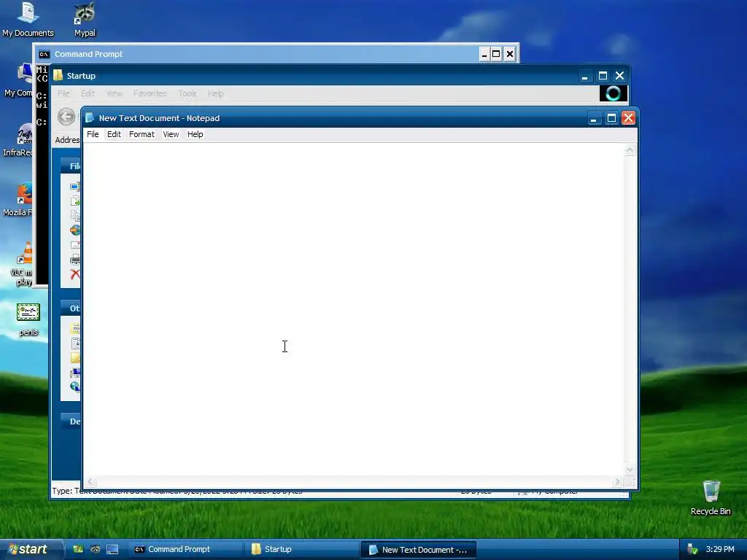Viewport: 747px width, 560px height.
Task: Click the system tray notification icon
Action: tap(692, 550)
